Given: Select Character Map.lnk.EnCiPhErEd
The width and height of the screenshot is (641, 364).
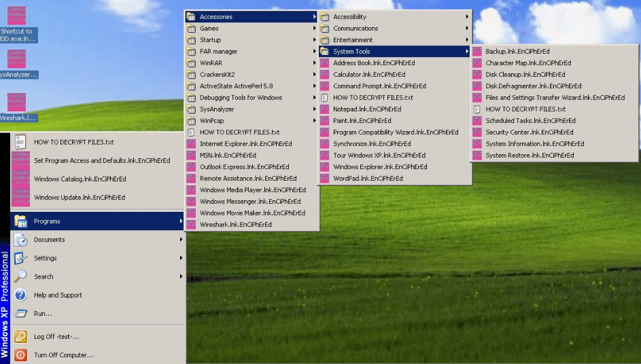Looking at the screenshot, I should pyautogui.click(x=554, y=63).
